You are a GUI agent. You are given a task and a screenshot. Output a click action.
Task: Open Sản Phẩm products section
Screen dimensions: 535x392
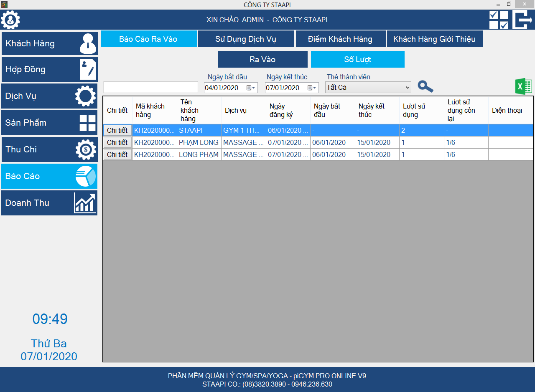point(49,123)
